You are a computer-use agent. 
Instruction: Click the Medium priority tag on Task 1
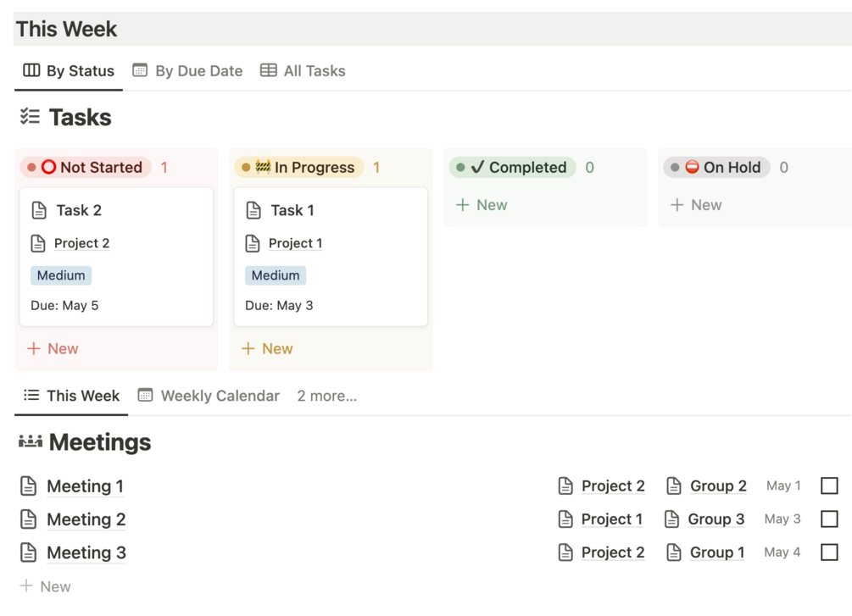(x=276, y=275)
